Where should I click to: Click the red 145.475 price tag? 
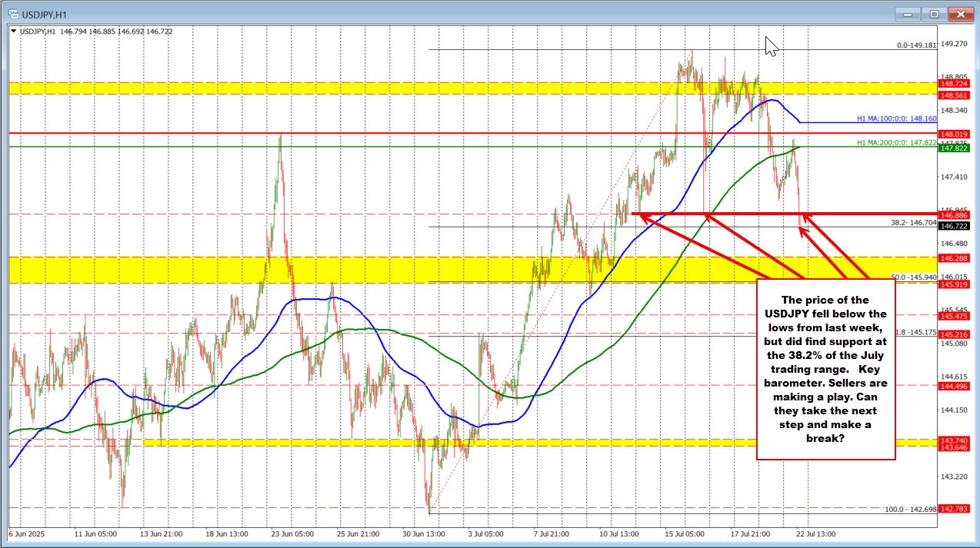coord(954,316)
